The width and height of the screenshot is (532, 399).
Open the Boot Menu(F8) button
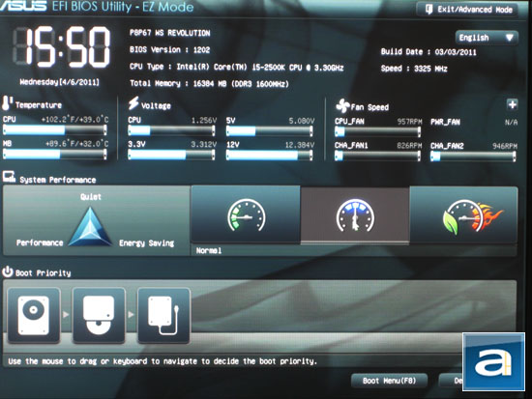tap(389, 381)
